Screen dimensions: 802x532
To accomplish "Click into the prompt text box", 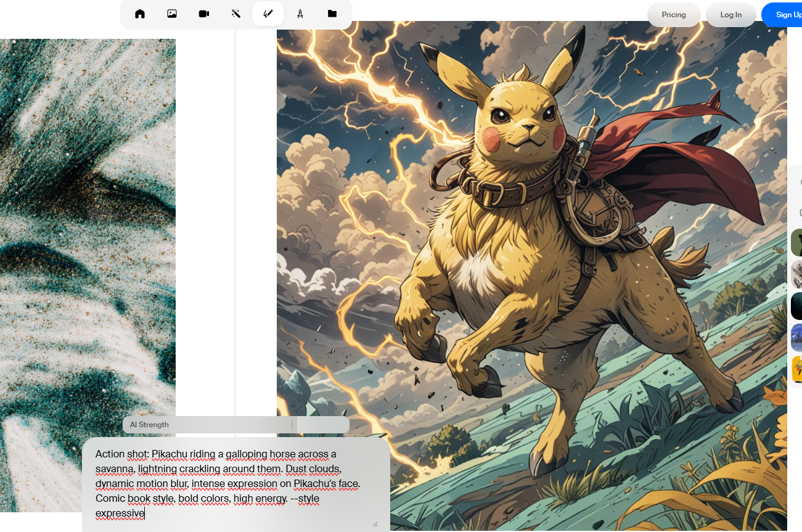I will (x=236, y=485).
